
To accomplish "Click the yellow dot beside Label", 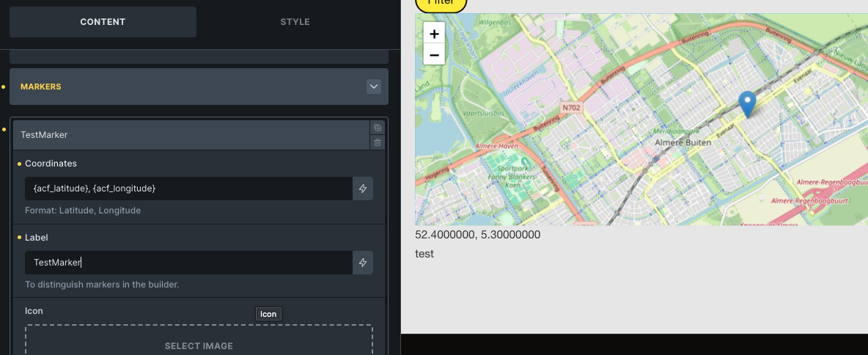I will (x=19, y=238).
